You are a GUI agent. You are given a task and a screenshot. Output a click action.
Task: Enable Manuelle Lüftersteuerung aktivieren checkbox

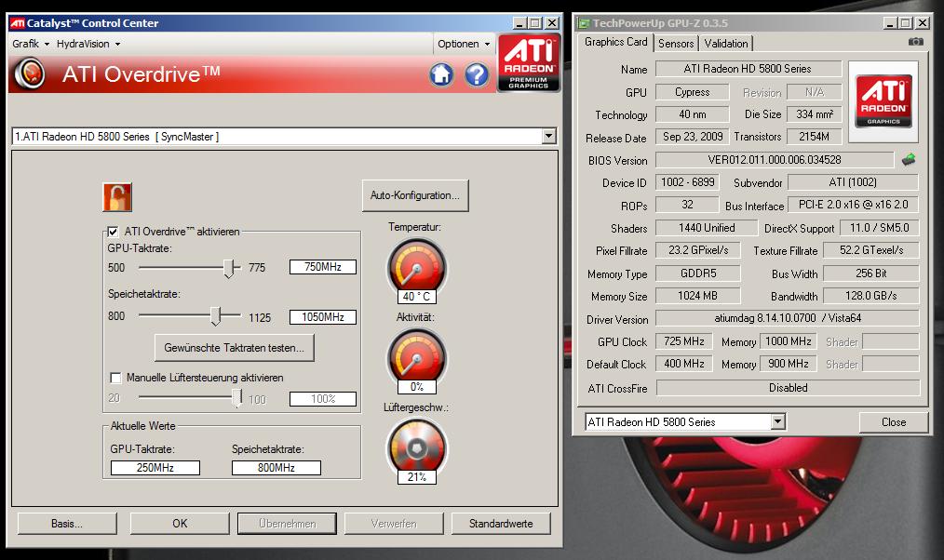point(115,378)
